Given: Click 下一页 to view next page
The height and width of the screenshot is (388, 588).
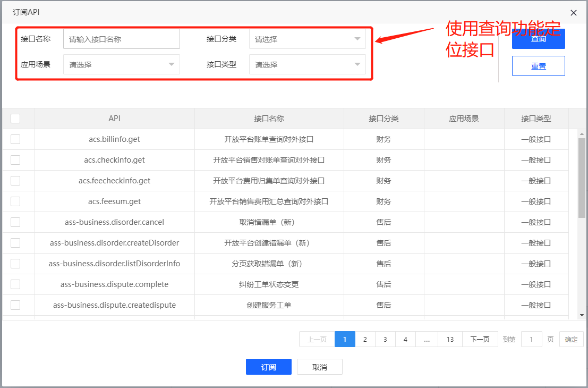Looking at the screenshot, I should pos(480,339).
